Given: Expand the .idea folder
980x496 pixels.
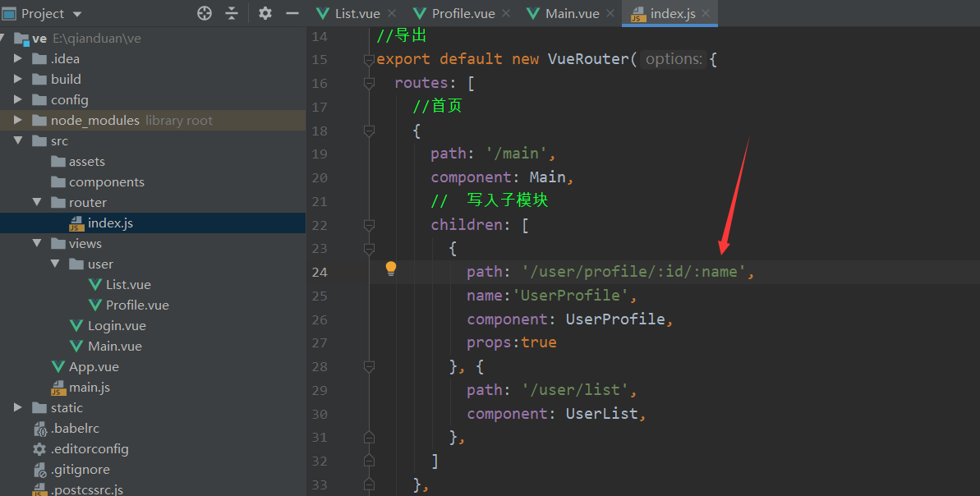Looking at the screenshot, I should [18, 59].
